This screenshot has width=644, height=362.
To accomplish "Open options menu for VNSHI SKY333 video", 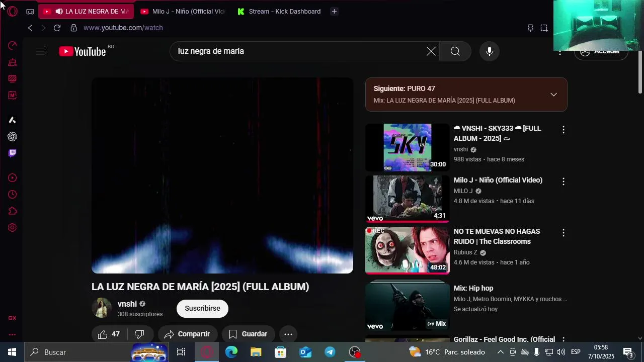I will tap(563, 130).
